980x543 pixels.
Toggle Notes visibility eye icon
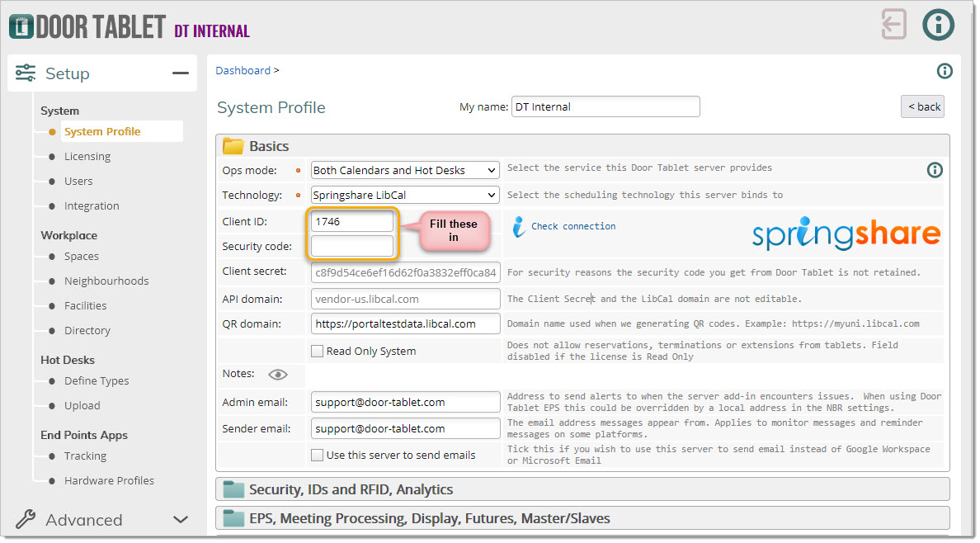(x=278, y=374)
